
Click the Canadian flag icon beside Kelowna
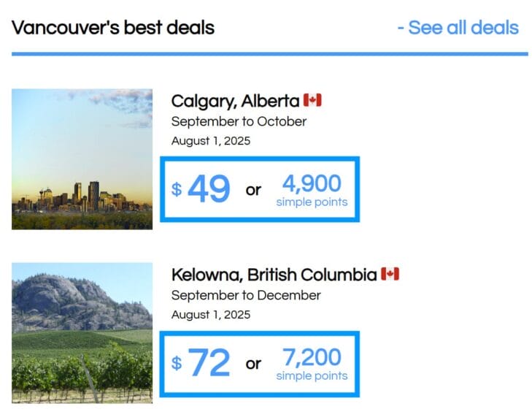coord(390,274)
